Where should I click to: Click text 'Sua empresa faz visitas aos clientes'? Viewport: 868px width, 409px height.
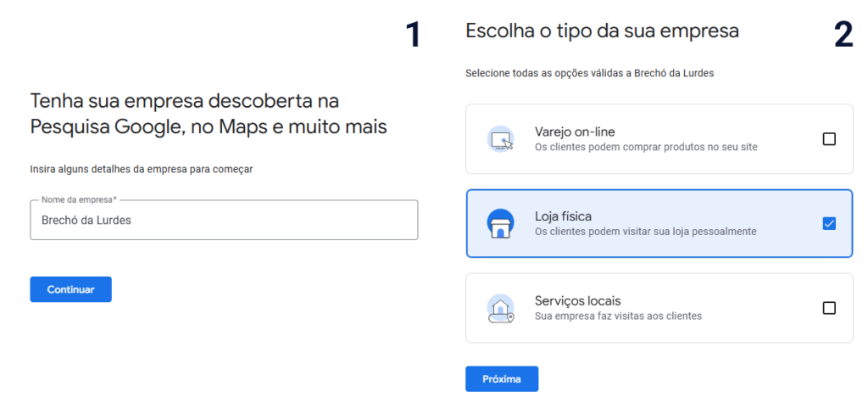pyautogui.click(x=618, y=317)
